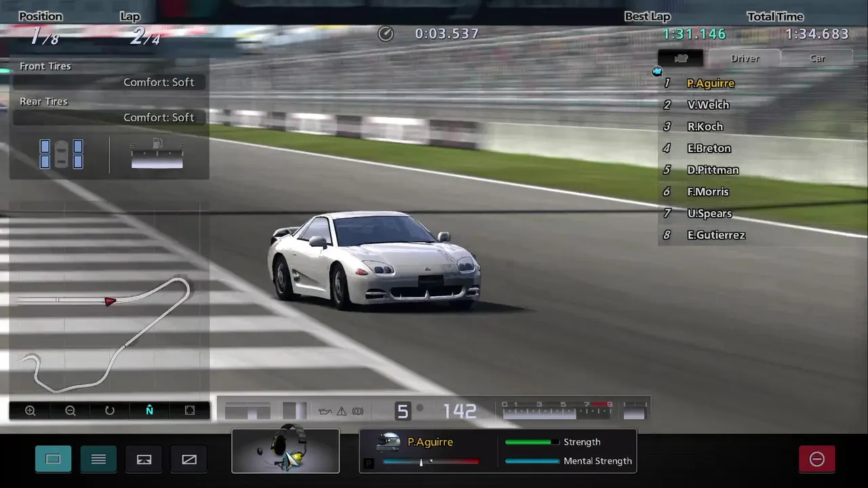Click the Best Lap time 1:31.146
868x488 pixels.
coord(694,34)
